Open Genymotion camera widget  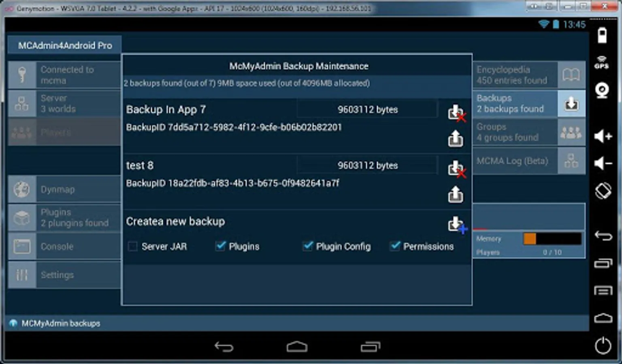(603, 90)
